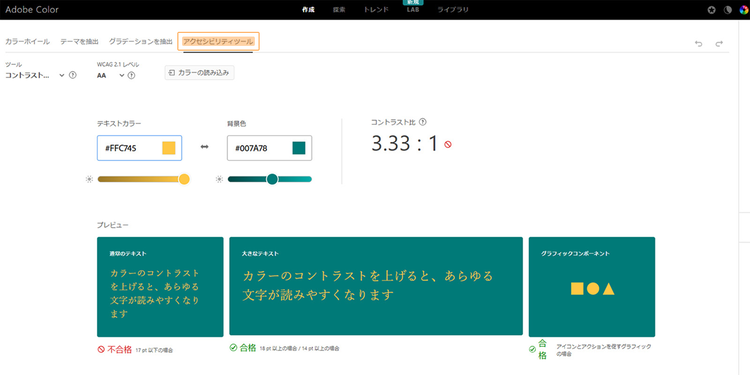Expand the WCAG 2.1 level AA dropdown

tap(110, 75)
